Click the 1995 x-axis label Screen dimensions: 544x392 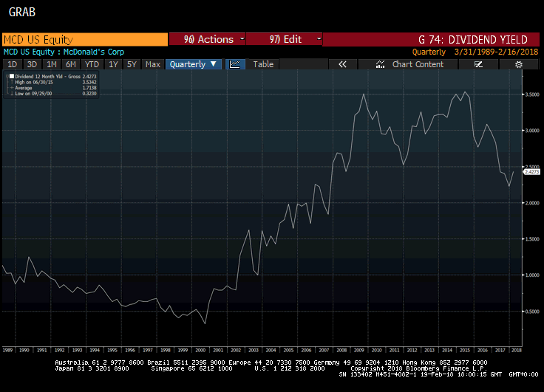pyautogui.click(x=112, y=351)
